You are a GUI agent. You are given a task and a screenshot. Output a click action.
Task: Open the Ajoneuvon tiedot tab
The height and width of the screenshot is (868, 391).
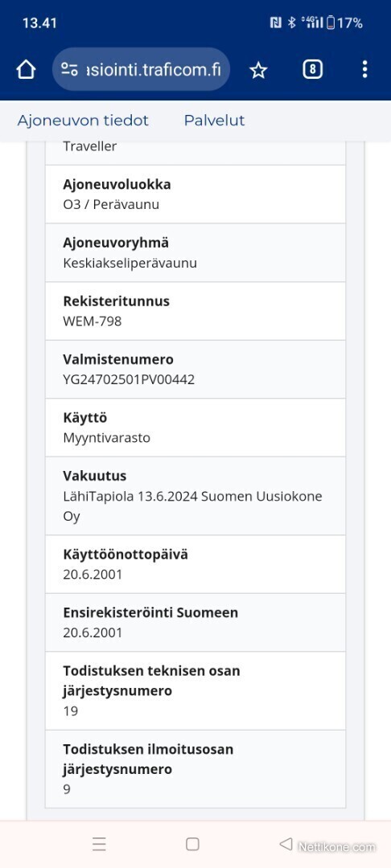[83, 121]
